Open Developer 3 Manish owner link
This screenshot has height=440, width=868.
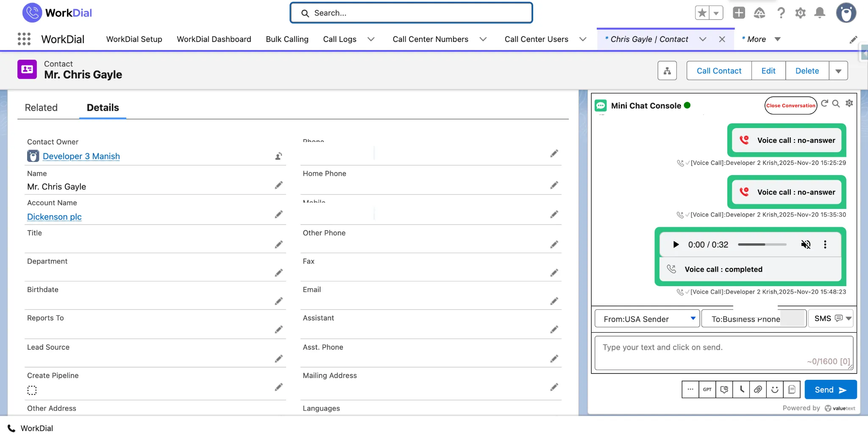coord(81,156)
